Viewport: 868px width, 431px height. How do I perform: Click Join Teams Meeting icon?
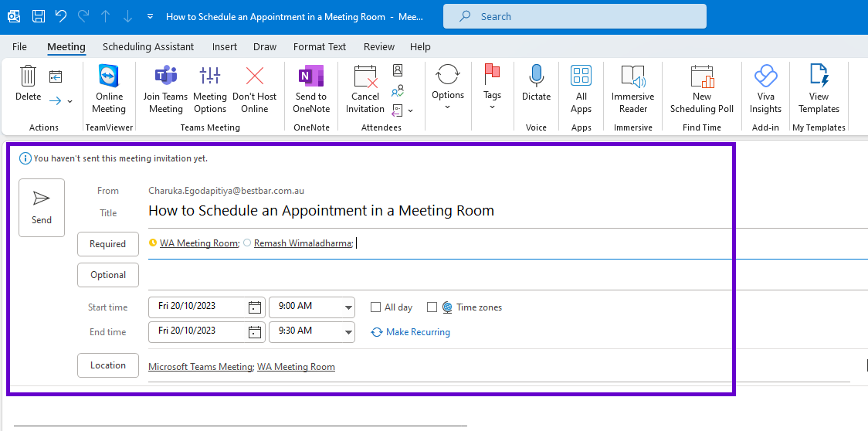[x=165, y=76]
